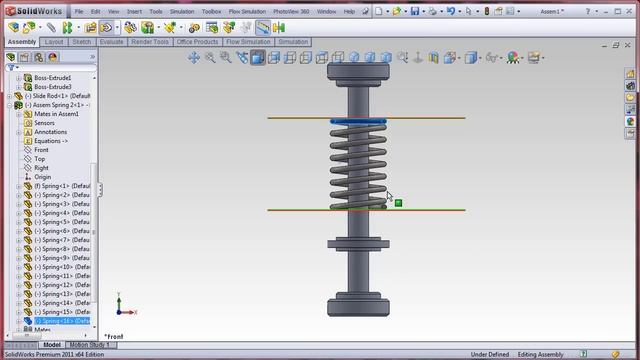Open the DisplayManager tab icon
The image size is (640, 360).
(x=53, y=57)
